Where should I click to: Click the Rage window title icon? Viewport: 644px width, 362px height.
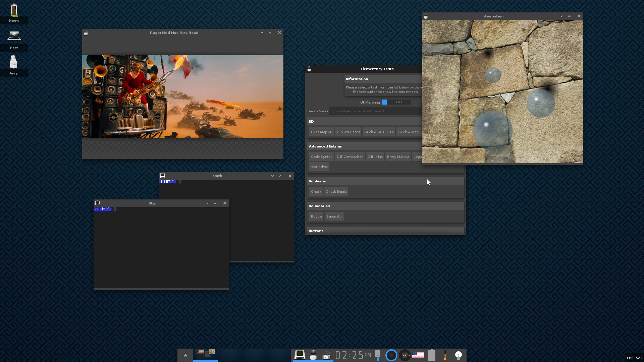coord(86,33)
